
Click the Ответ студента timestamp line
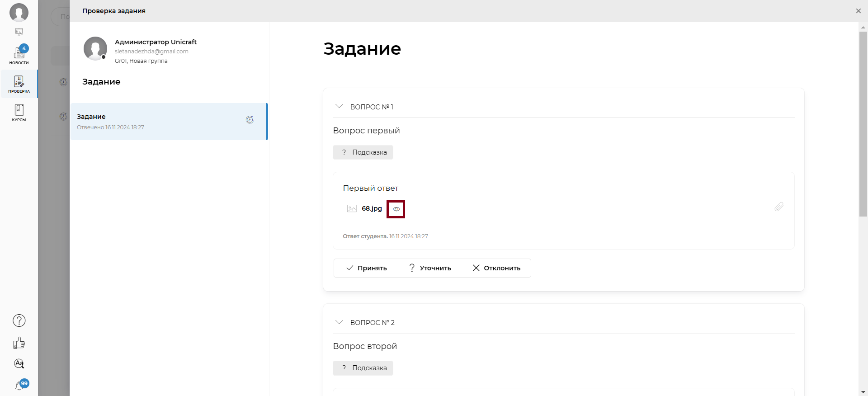click(385, 236)
